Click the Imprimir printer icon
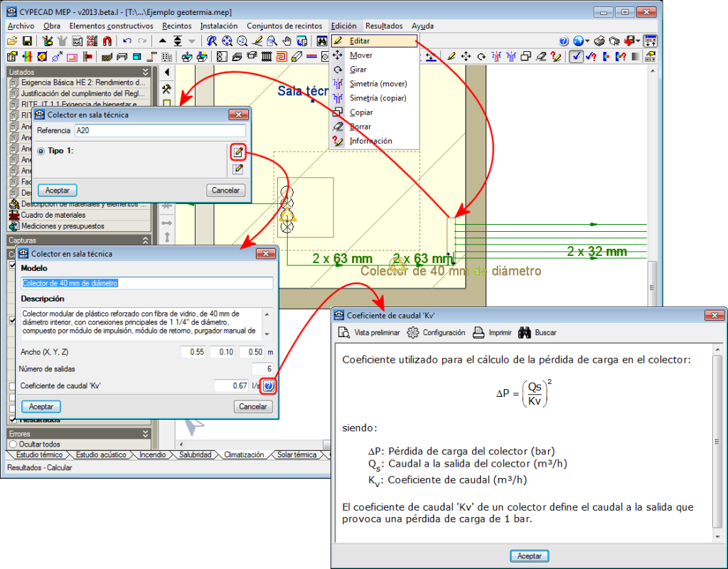 click(479, 332)
